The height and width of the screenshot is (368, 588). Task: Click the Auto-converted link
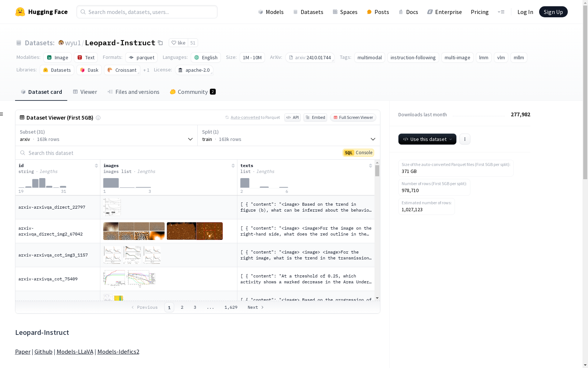tap(245, 117)
